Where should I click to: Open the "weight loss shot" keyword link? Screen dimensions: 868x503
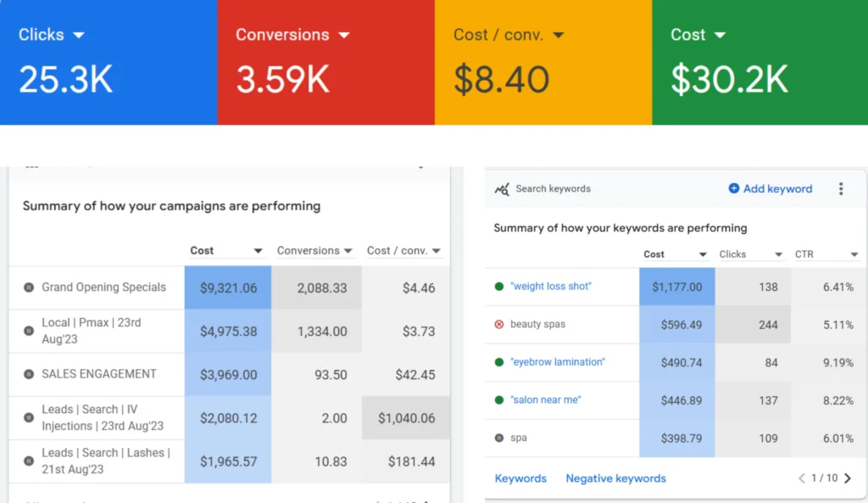[551, 287]
